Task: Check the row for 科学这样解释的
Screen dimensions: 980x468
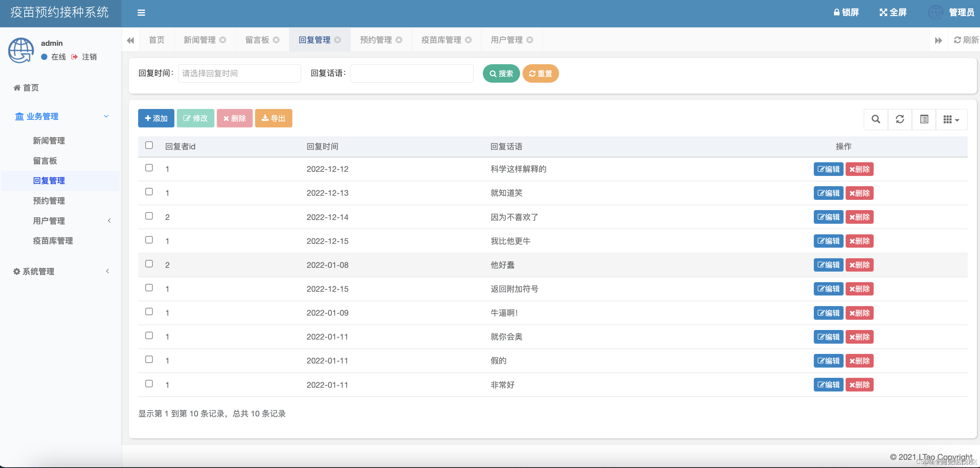Action: (149, 168)
